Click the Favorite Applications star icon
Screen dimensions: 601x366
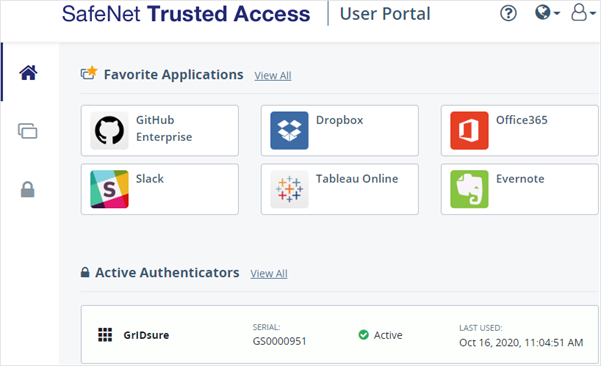pos(89,72)
